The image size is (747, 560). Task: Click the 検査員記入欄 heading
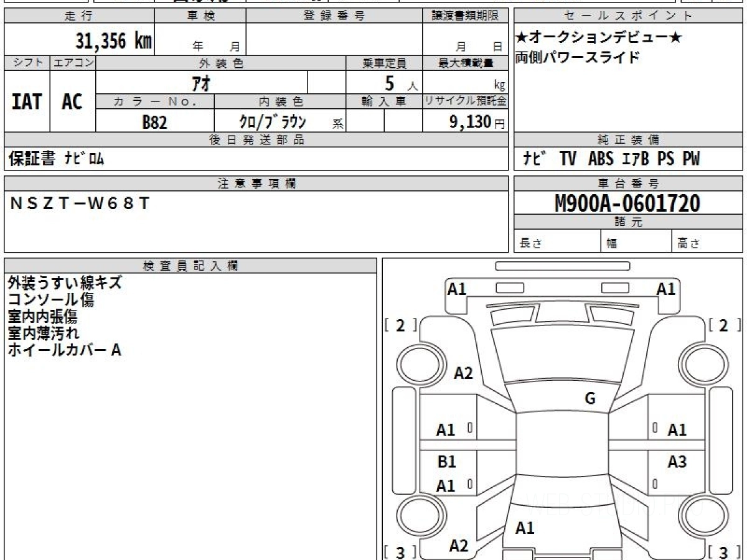coord(190,266)
